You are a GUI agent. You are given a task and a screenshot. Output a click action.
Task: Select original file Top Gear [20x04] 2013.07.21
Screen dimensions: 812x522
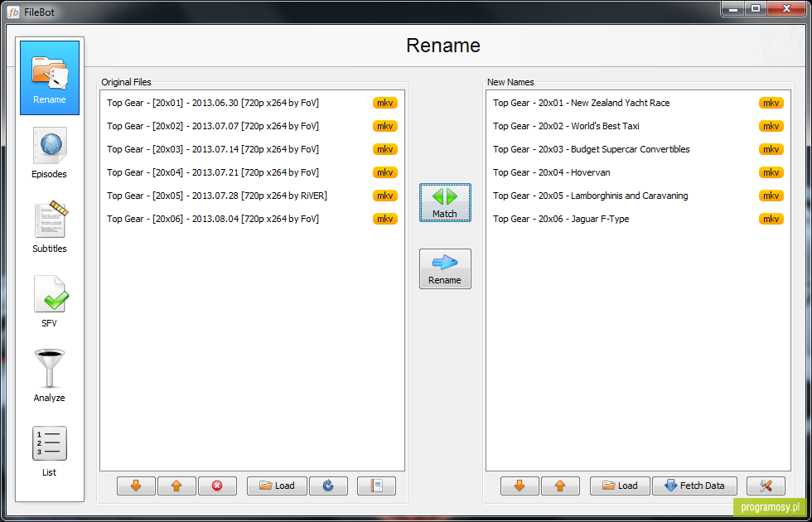click(x=252, y=172)
